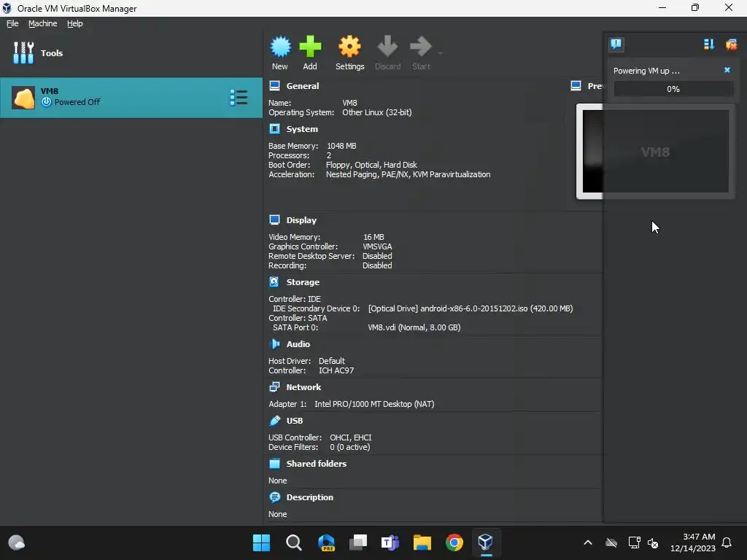The image size is (747, 560).
Task: Click the notification center exclamation icon
Action: 616,44
